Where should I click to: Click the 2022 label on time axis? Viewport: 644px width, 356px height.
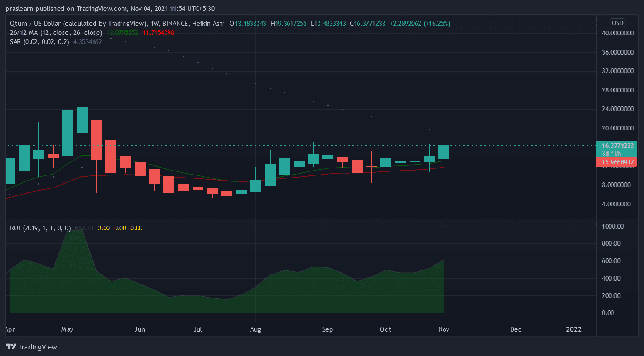tap(573, 329)
